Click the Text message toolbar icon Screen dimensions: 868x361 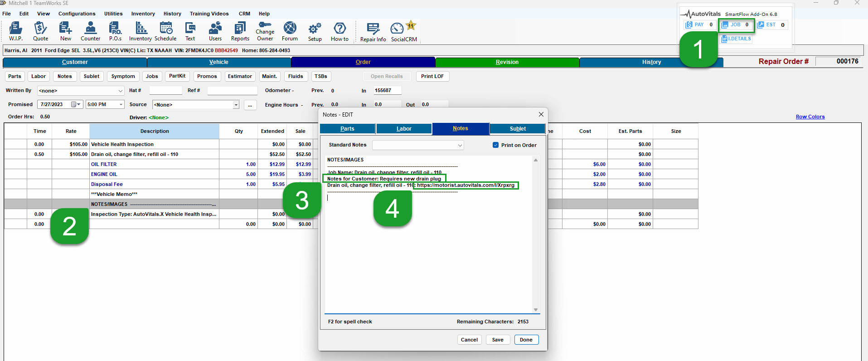click(x=190, y=31)
